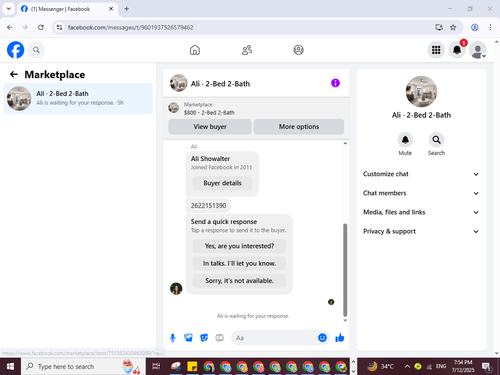Expand Media, files and links section
This screenshot has height=375, width=500.
421,212
